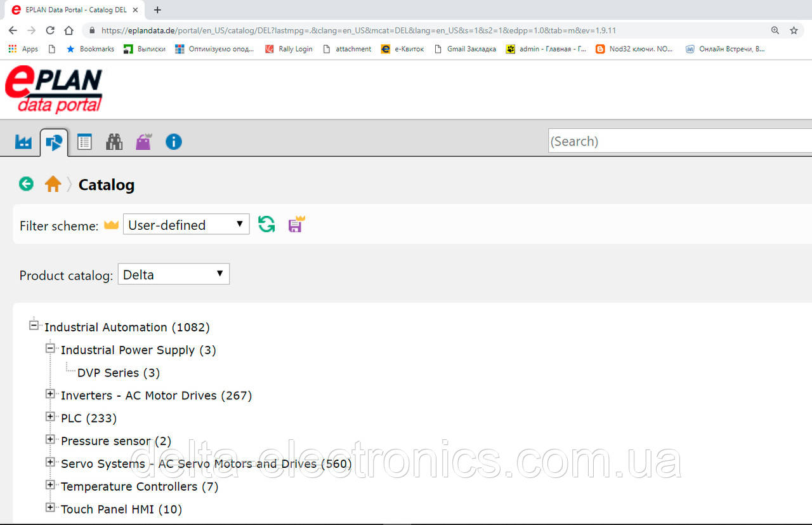
Task: Click the EPLAN data portal logo
Action: (x=54, y=90)
